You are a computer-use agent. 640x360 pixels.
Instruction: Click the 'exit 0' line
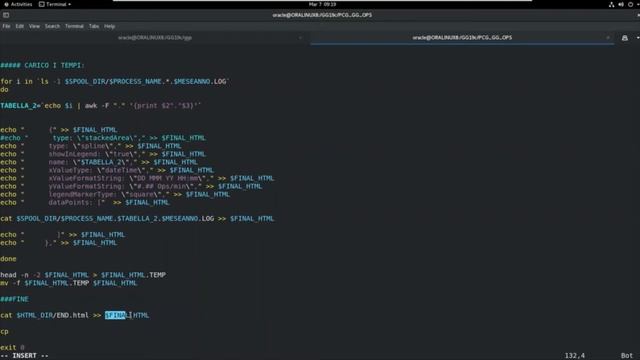click(12, 348)
